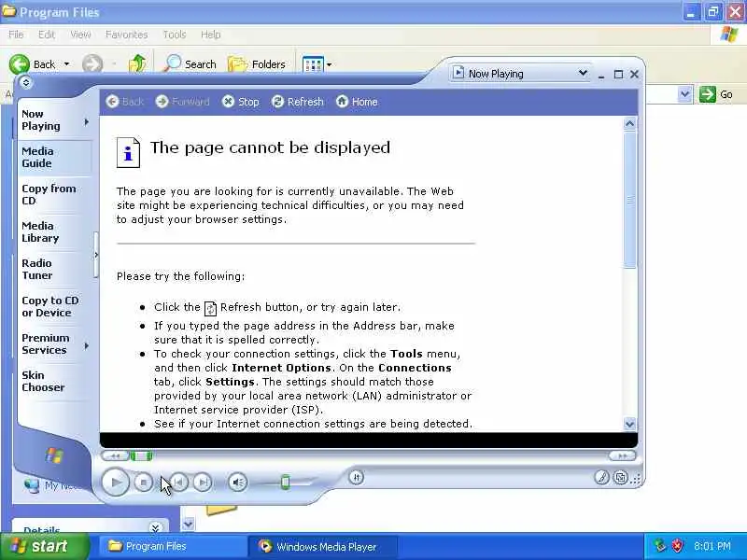
Task: Click the rewind button on seek bar
Action: click(115, 456)
